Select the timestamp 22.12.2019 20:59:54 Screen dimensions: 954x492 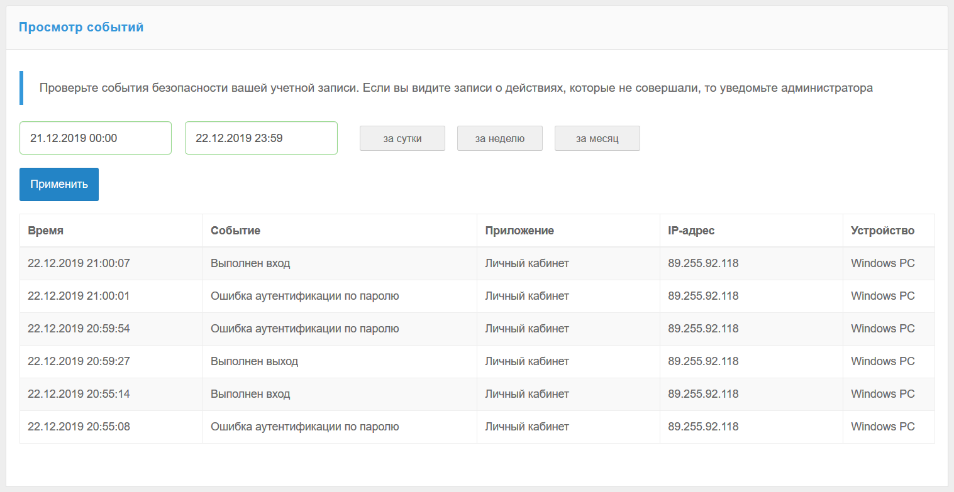point(79,328)
